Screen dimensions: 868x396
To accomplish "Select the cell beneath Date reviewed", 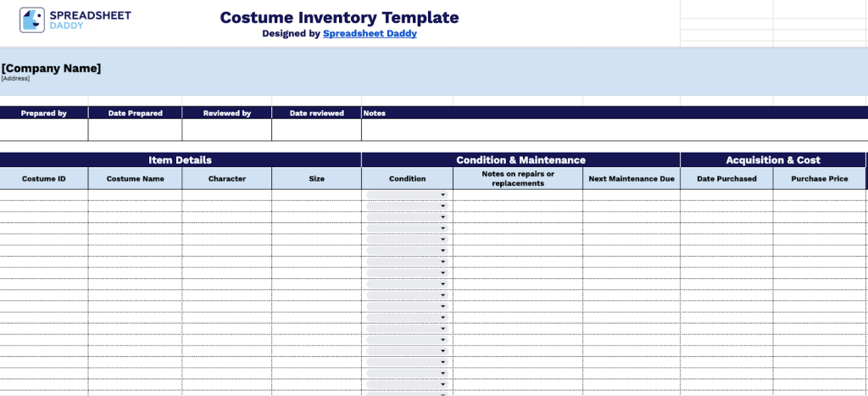I will pos(316,130).
